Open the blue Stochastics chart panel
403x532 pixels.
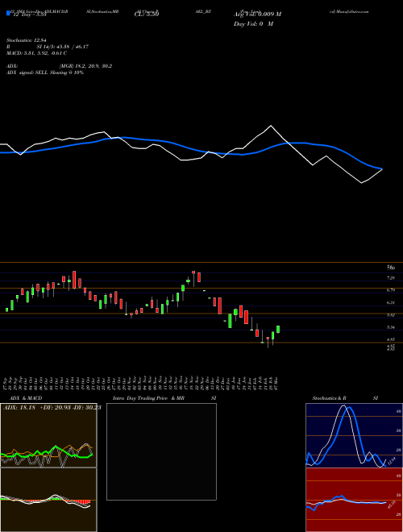[354, 435]
